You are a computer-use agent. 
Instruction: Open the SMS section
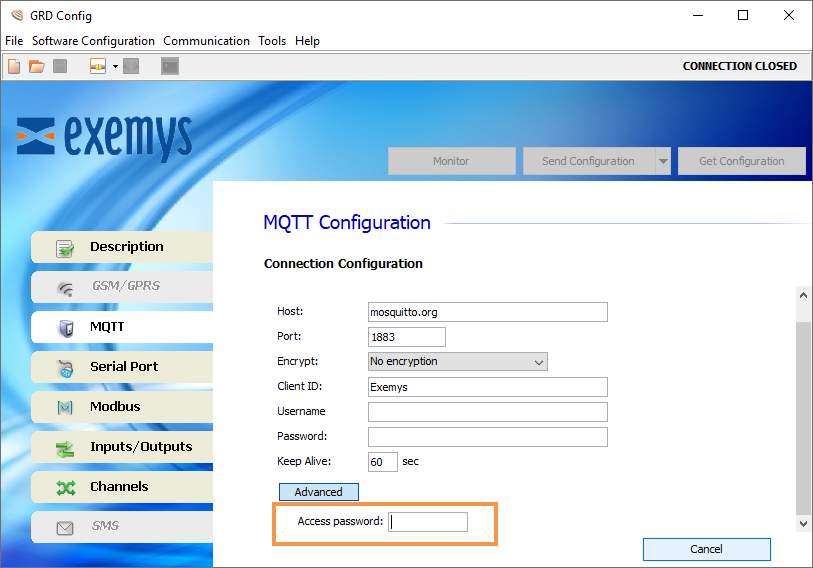coord(122,527)
